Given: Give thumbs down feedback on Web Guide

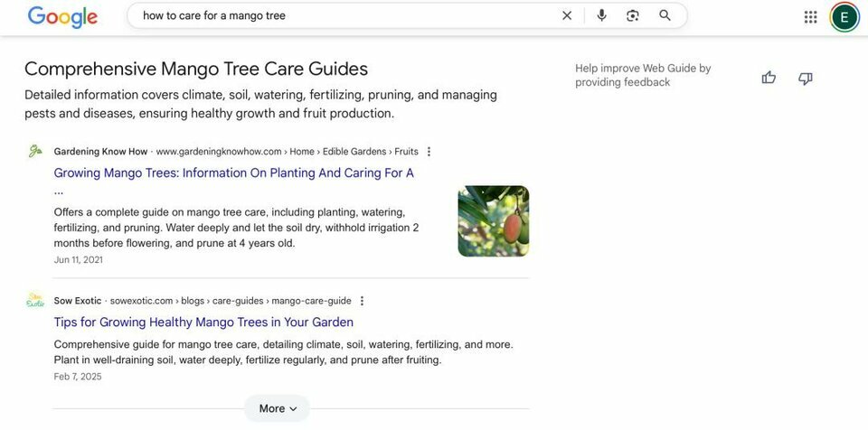Looking at the screenshot, I should click(806, 79).
